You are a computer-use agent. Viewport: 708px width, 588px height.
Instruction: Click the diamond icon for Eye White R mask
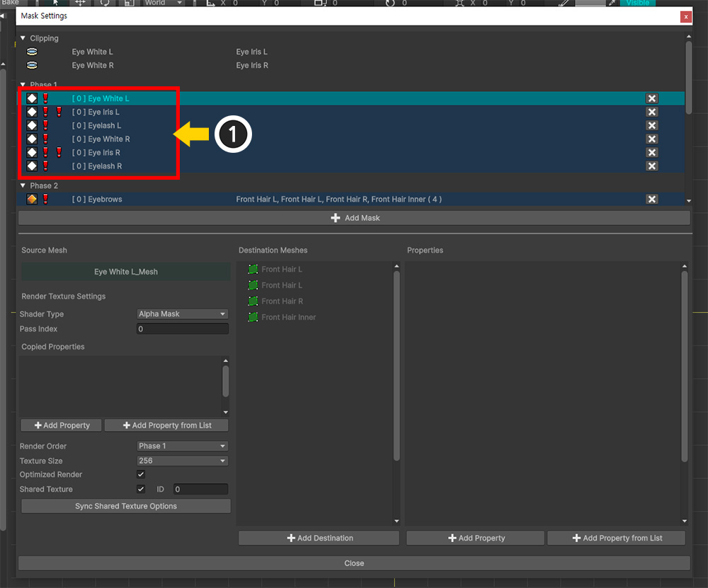click(x=32, y=139)
